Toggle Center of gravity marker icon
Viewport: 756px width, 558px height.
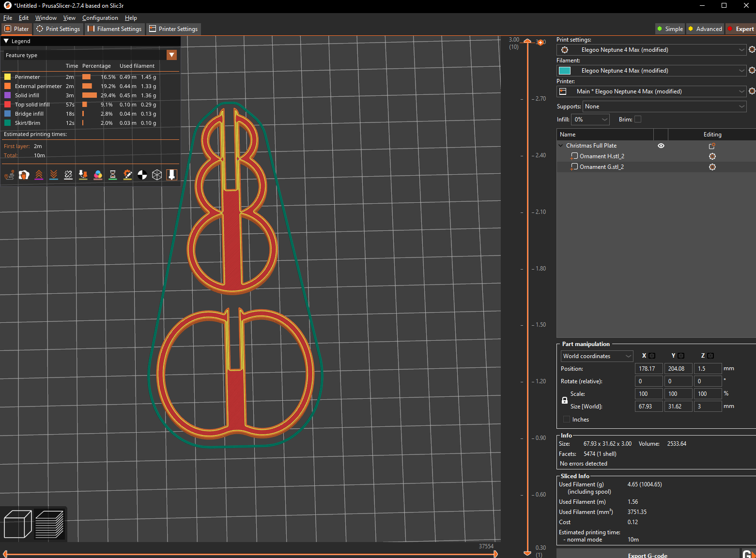142,175
